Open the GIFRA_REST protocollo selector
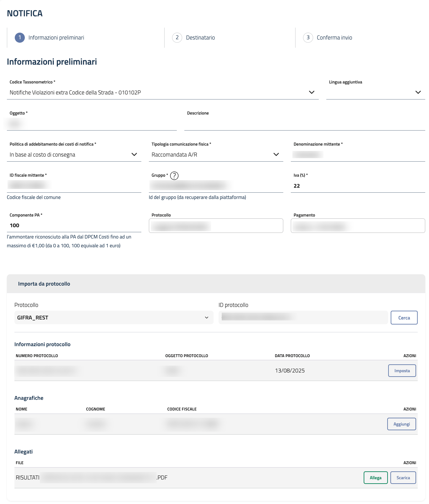Screen dimensions: 429x504 pyautogui.click(x=113, y=318)
